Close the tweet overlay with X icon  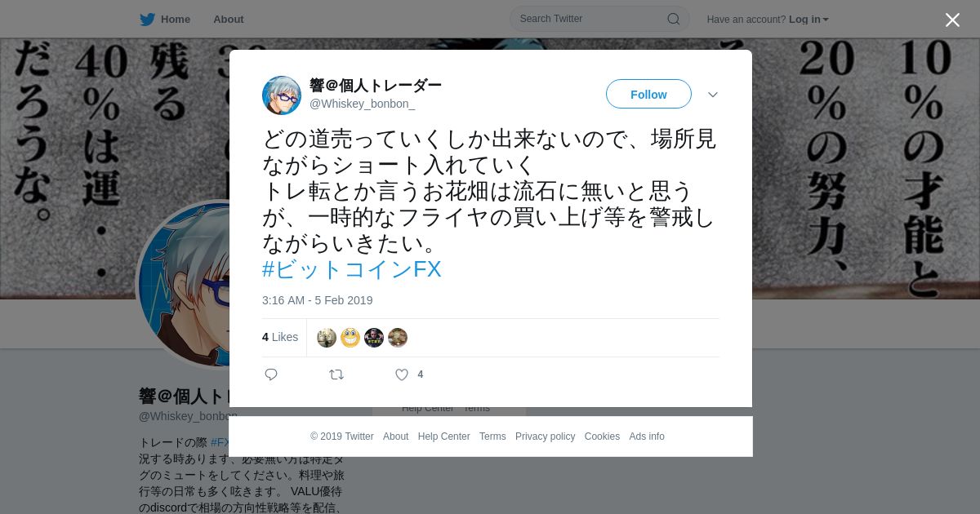952,20
